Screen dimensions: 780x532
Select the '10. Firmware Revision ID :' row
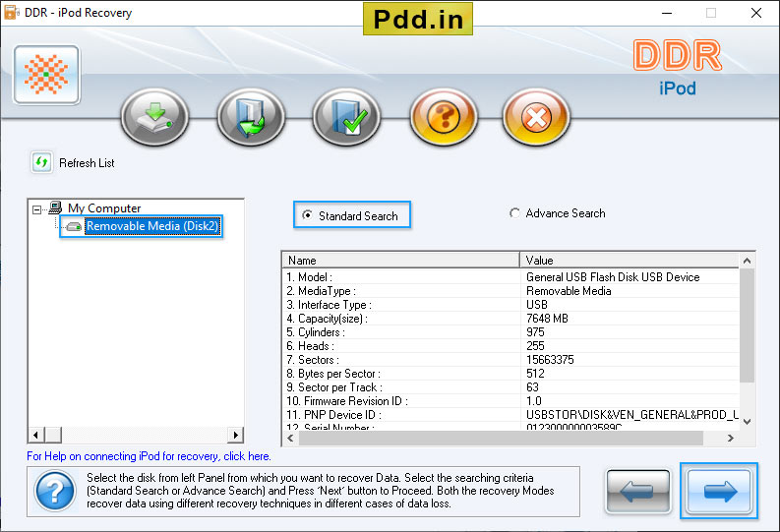510,401
